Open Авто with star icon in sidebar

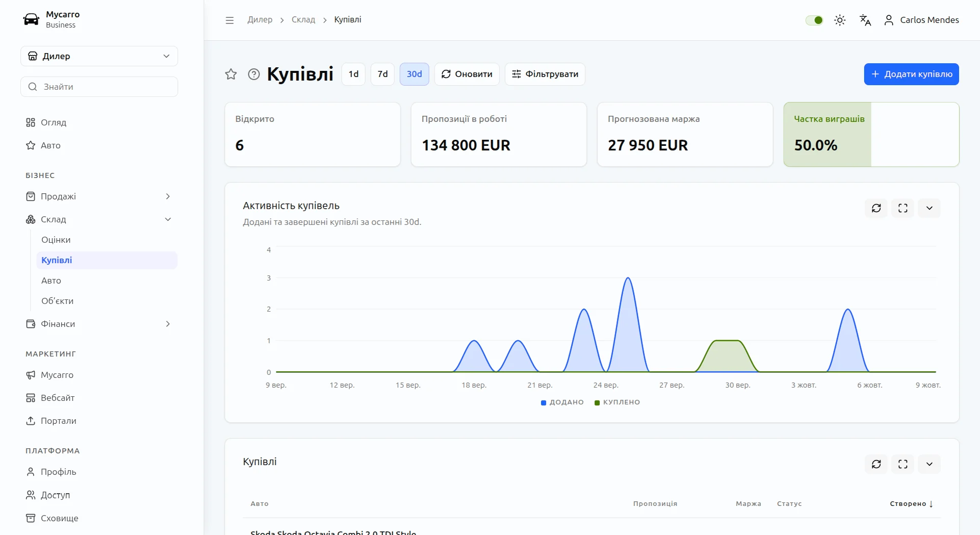point(99,145)
